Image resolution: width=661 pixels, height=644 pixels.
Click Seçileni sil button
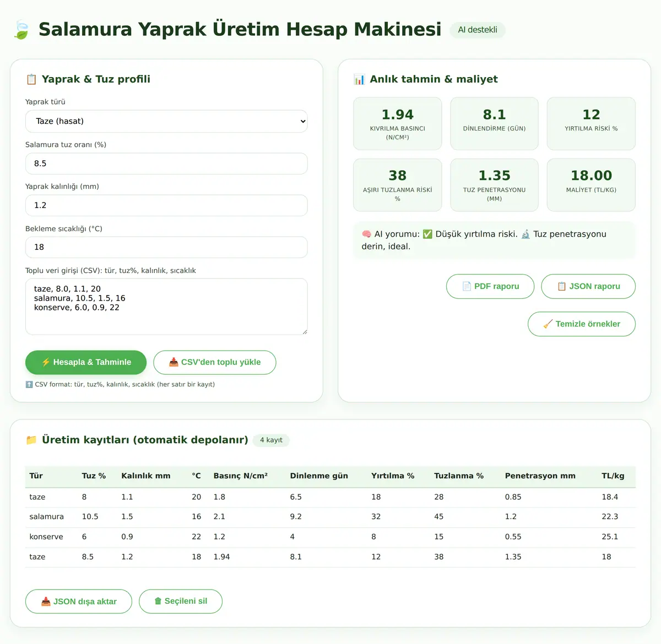pyautogui.click(x=181, y=601)
